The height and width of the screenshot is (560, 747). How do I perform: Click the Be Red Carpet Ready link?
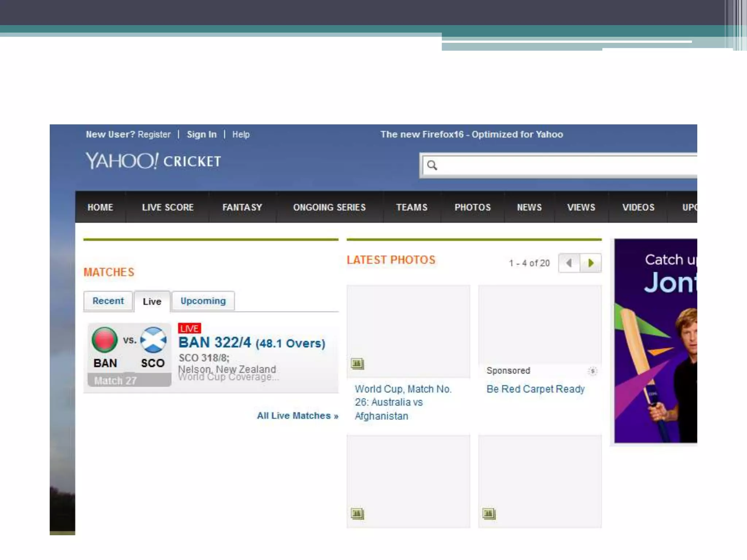pyautogui.click(x=535, y=389)
